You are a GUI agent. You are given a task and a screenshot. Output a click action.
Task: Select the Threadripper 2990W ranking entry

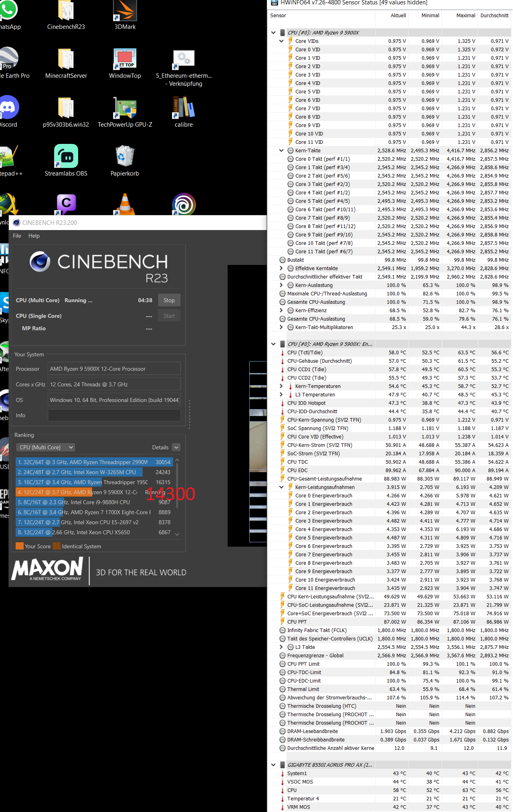pyautogui.click(x=94, y=462)
